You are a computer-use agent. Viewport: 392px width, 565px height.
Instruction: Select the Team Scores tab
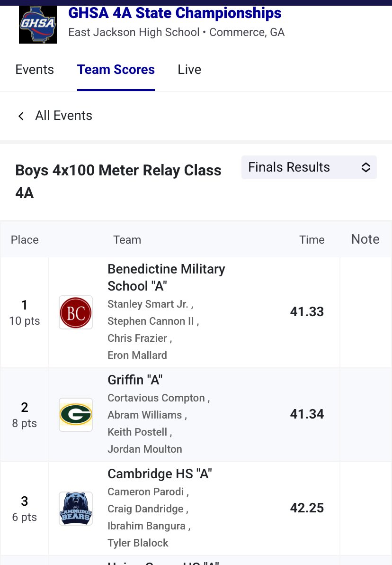pyautogui.click(x=116, y=70)
